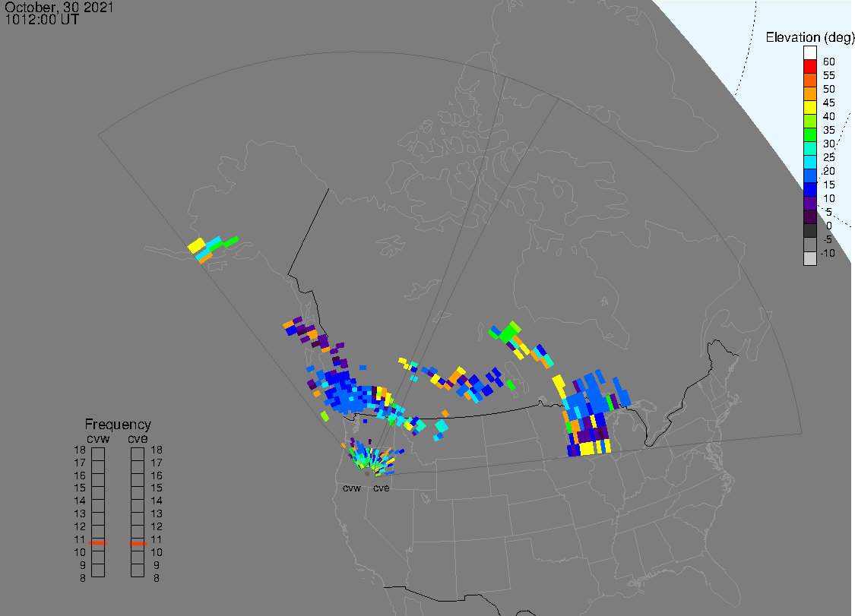The image size is (855, 616).
Task: Click the '18' label beside the cve bar
Action: point(157,450)
